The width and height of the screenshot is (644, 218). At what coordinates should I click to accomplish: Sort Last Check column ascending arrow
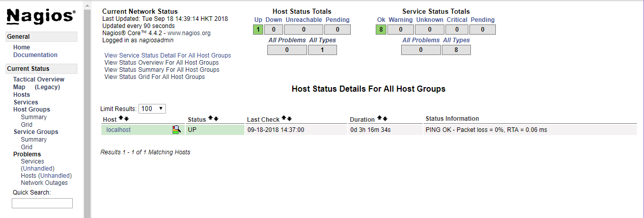pos(284,119)
